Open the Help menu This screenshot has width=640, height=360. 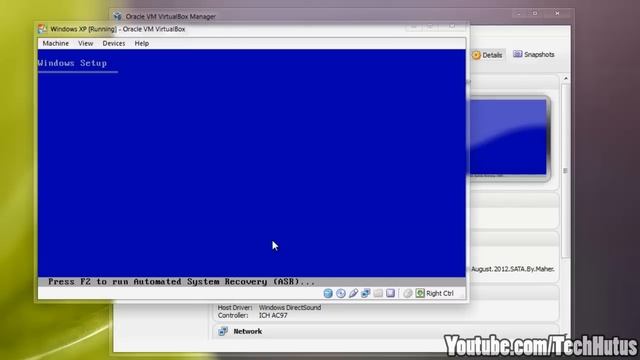[142, 43]
